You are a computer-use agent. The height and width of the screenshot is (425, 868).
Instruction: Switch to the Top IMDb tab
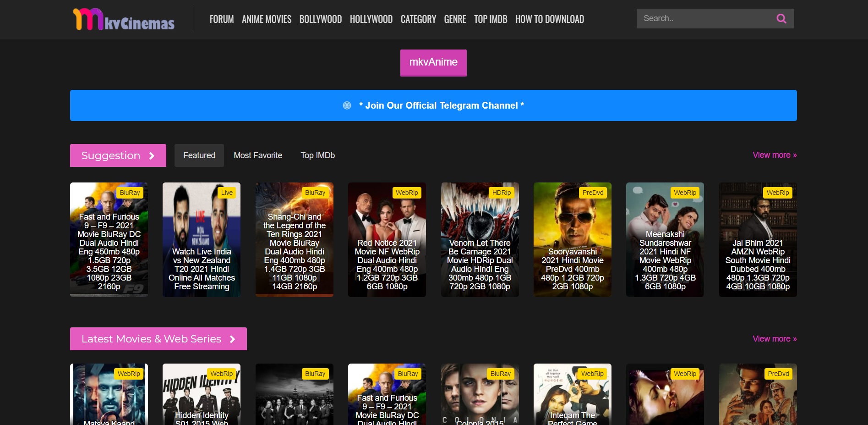(317, 155)
